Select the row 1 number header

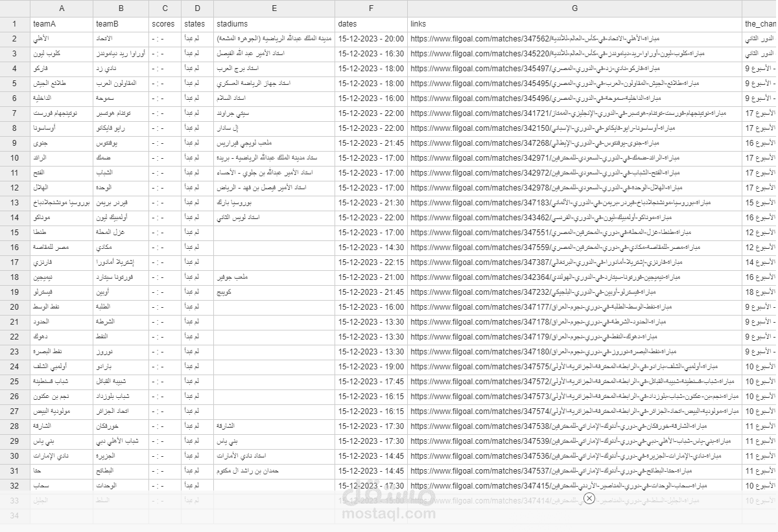click(15, 24)
